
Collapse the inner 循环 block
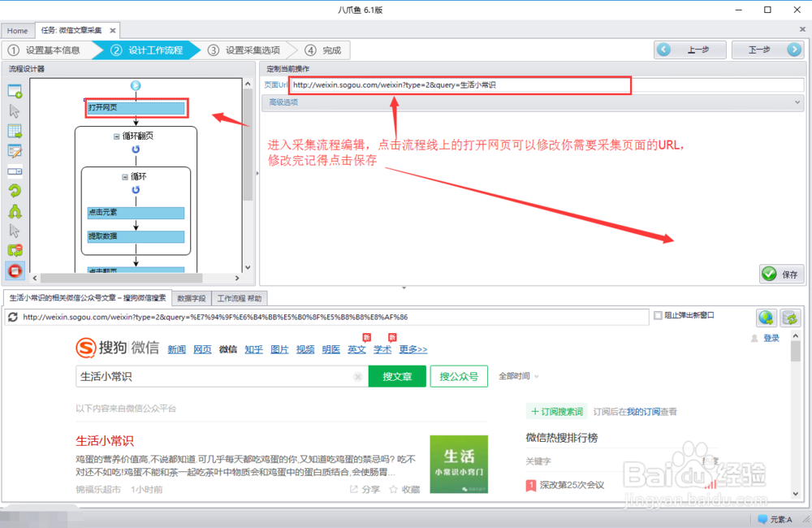click(x=125, y=177)
